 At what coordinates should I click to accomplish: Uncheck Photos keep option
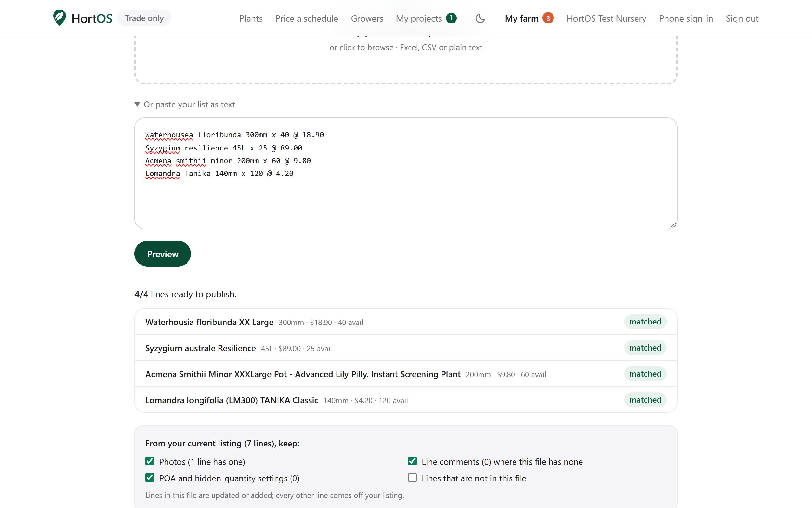[150, 461]
